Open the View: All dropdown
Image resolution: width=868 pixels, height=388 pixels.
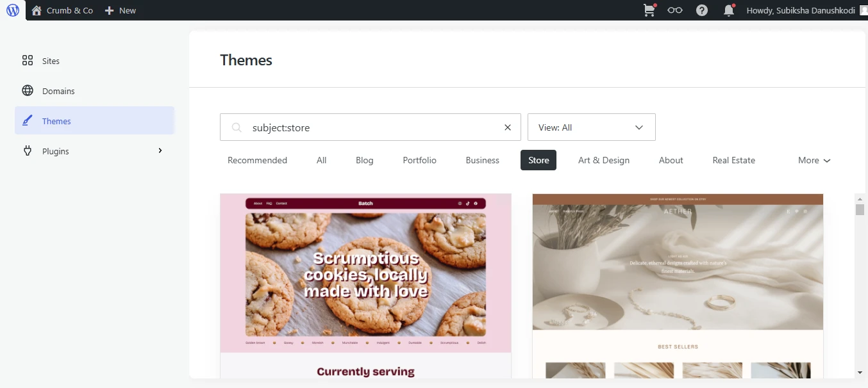tap(591, 127)
